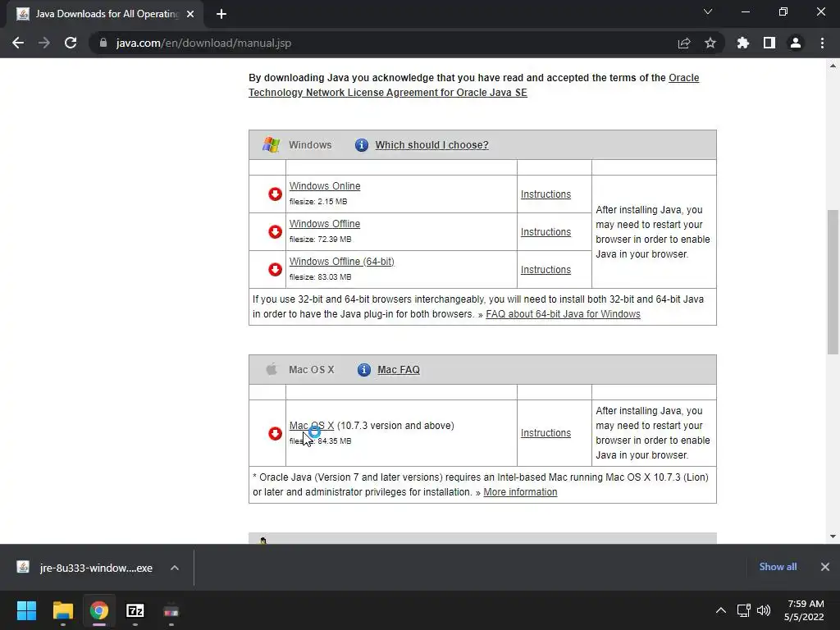Open Instructions for Windows Offline (64-bit)
840x630 pixels.
coord(546,269)
